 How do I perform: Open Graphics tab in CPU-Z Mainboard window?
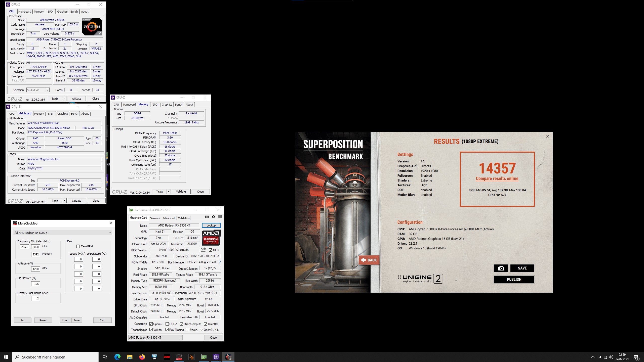point(62,114)
